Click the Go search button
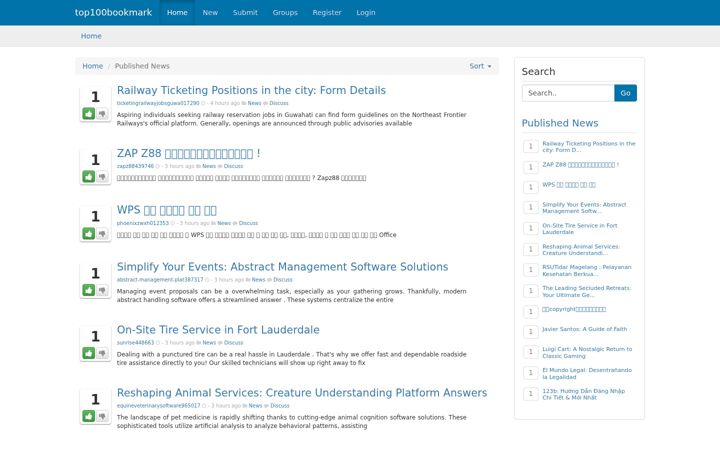720x450 pixels. [625, 93]
